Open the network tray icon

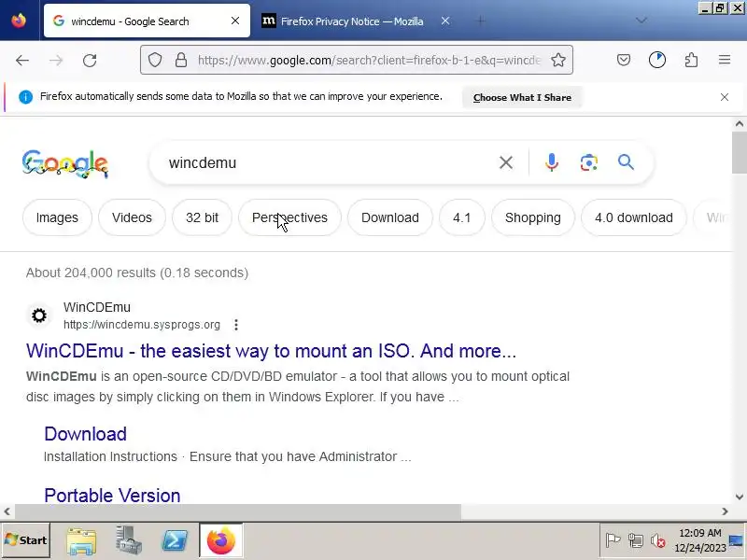(x=635, y=540)
